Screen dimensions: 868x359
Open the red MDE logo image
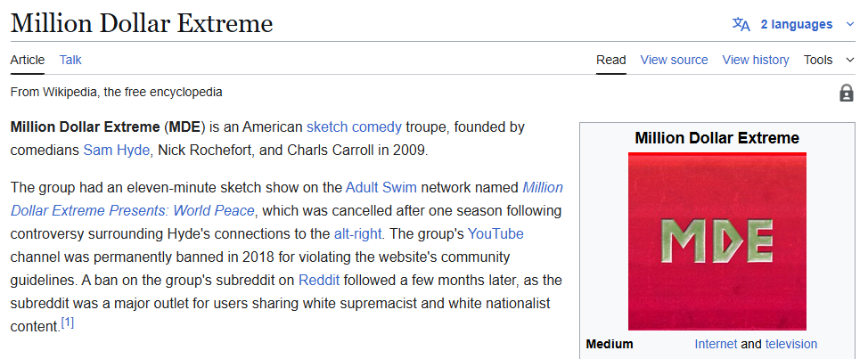[717, 241]
